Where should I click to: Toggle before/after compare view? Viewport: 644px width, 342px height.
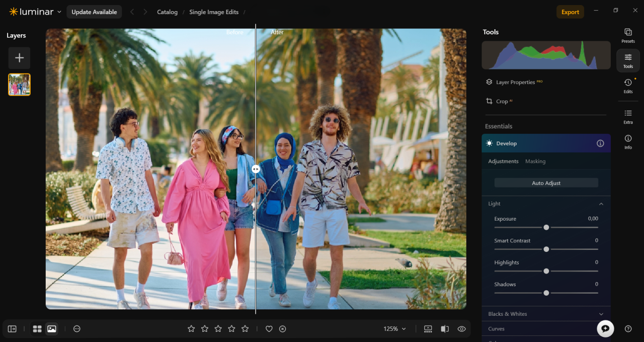(x=445, y=329)
